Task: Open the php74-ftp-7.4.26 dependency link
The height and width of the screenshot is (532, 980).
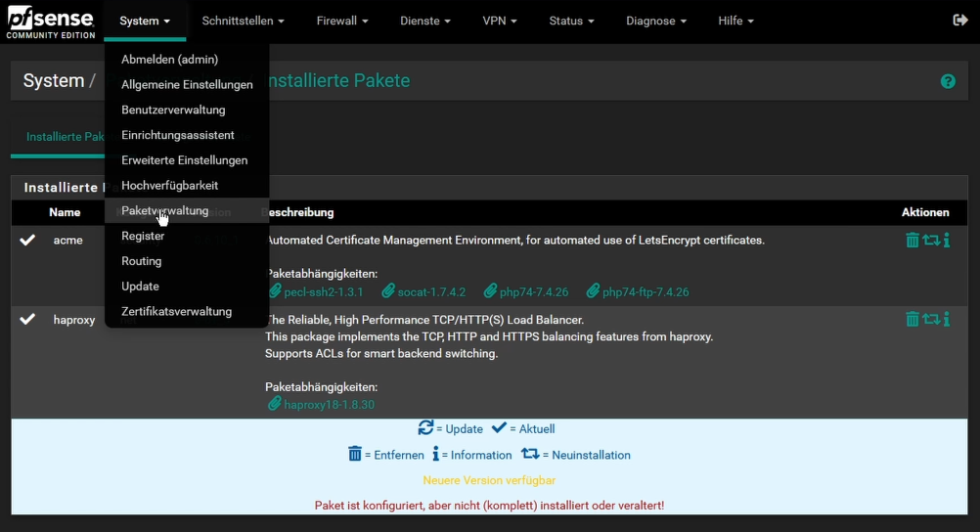Action: coord(646,292)
